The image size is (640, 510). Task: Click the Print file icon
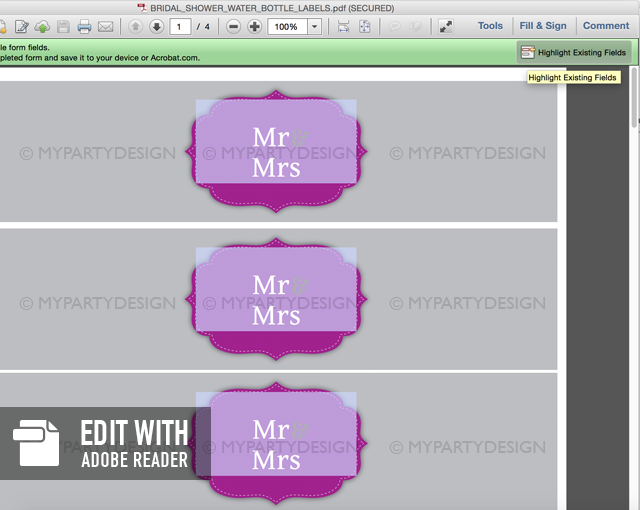coord(85,26)
